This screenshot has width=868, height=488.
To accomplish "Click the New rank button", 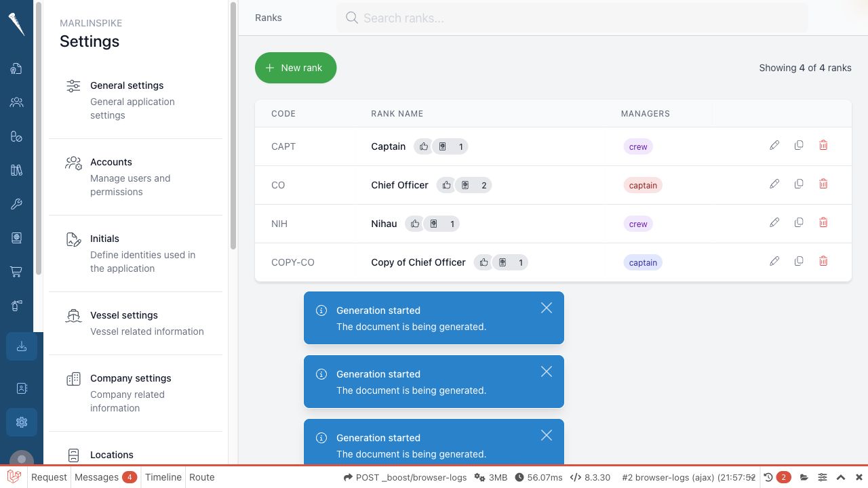I will pyautogui.click(x=296, y=68).
